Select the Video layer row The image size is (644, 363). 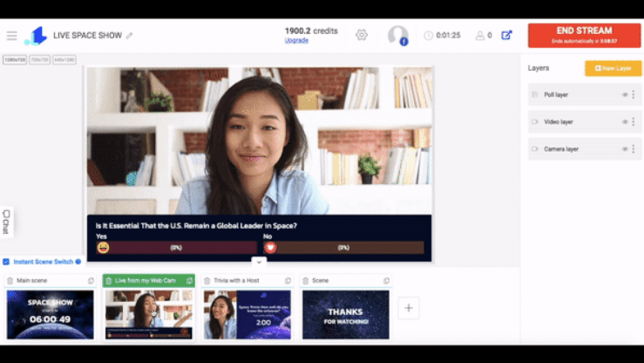[585, 121]
